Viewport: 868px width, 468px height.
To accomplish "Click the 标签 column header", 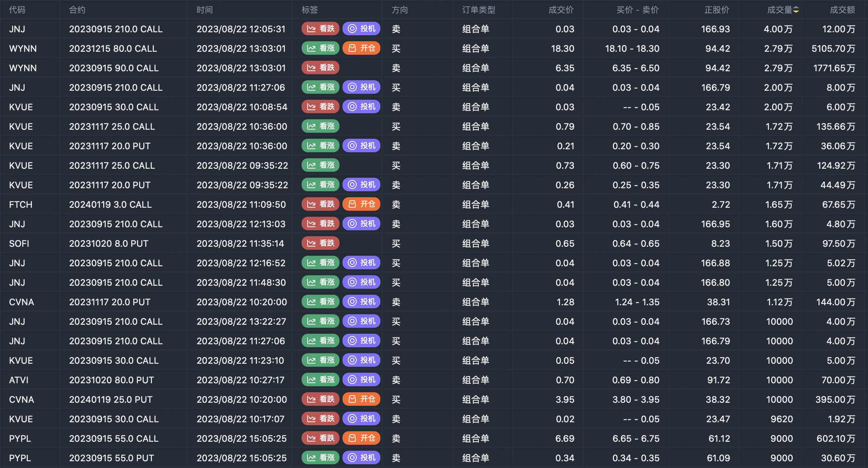I will pos(310,10).
